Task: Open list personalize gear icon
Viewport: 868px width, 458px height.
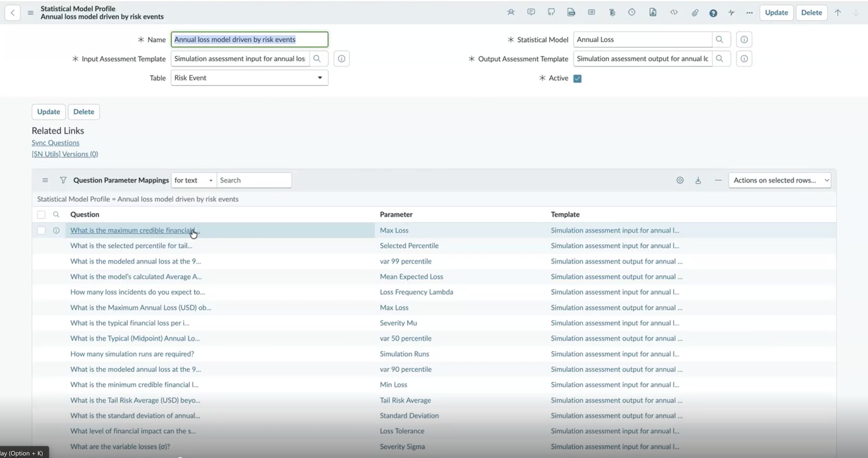Action: click(680, 180)
